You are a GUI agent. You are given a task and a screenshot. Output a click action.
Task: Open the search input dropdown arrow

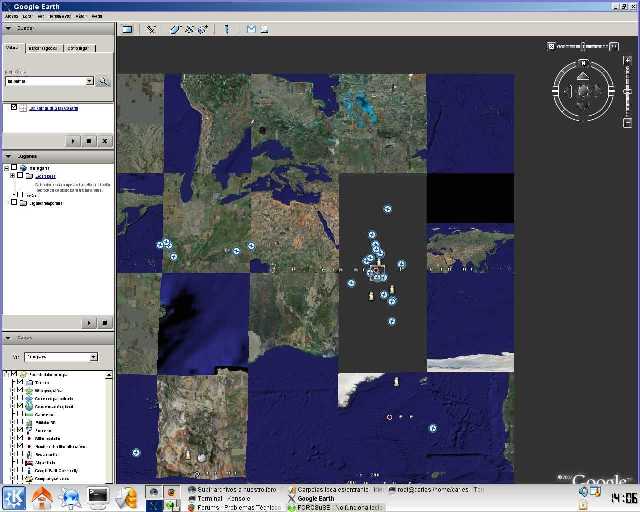89,81
